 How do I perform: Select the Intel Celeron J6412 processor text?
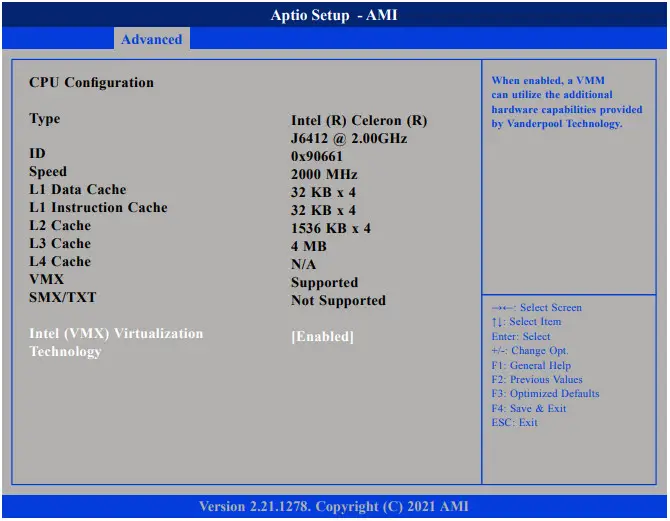[x=359, y=130]
